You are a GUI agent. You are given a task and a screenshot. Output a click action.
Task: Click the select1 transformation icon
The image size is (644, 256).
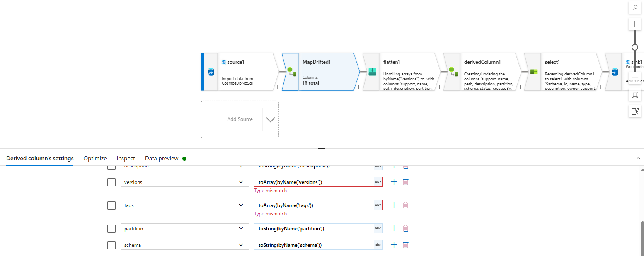533,72
